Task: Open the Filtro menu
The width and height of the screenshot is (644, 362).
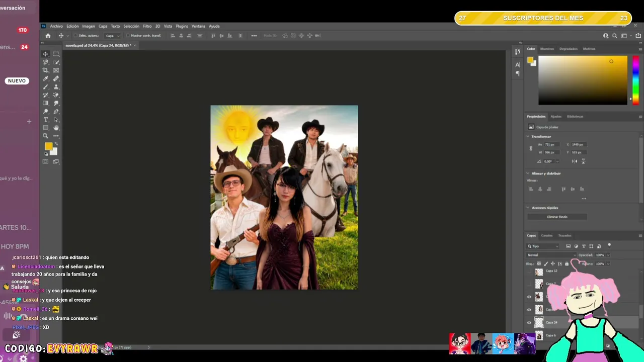Action: coord(147,26)
